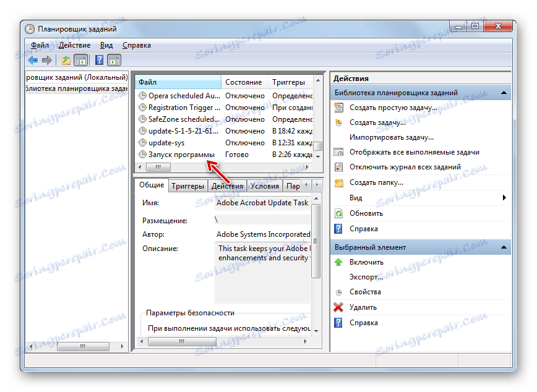The height and width of the screenshot is (392, 537).
Task: Click Создать папку action
Action: [x=376, y=182]
